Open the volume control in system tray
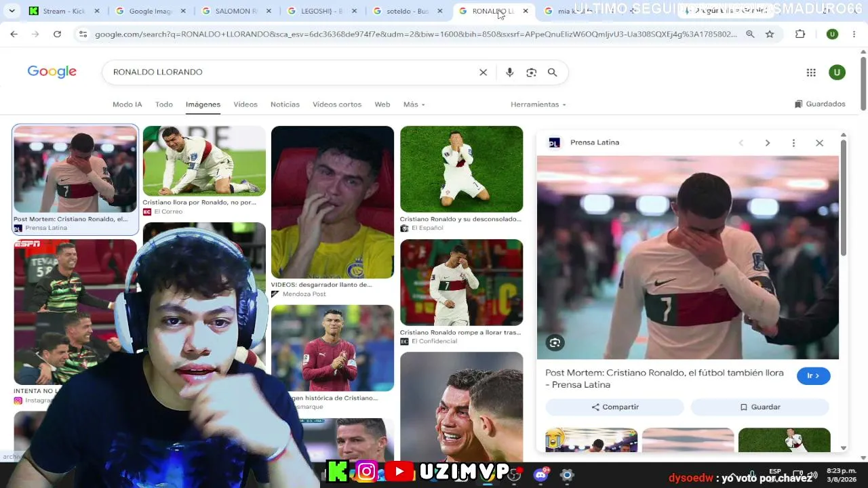This screenshot has height=488, width=868. click(x=812, y=474)
